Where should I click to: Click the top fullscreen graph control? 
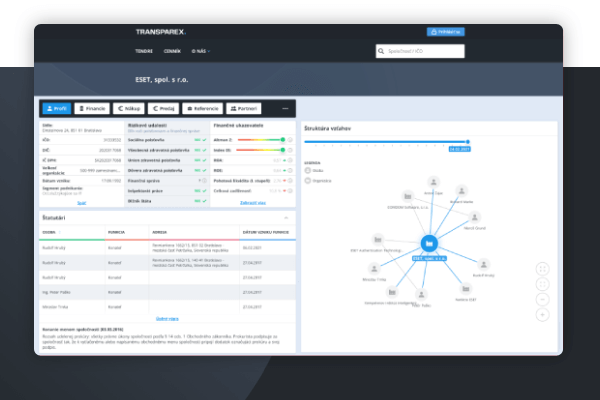[x=542, y=269]
